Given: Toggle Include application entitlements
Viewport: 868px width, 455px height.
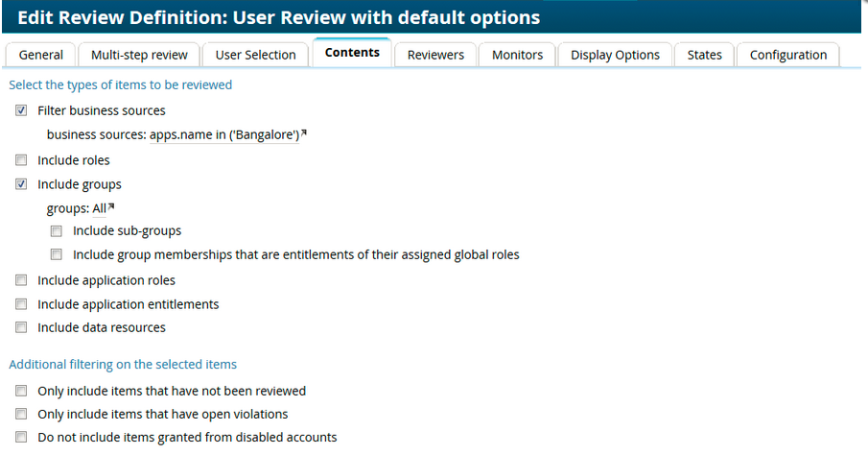Looking at the screenshot, I should pos(22,304).
